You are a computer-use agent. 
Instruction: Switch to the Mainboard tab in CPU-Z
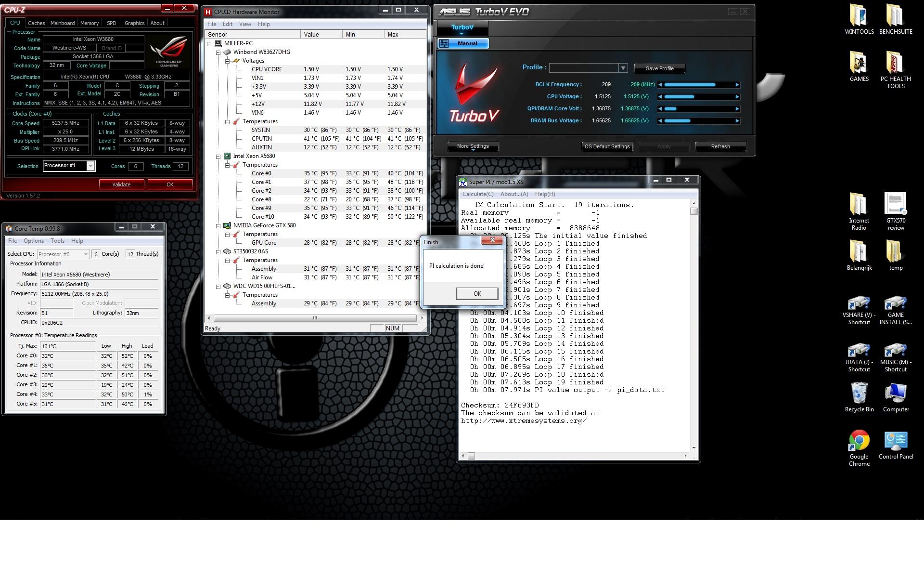click(63, 23)
